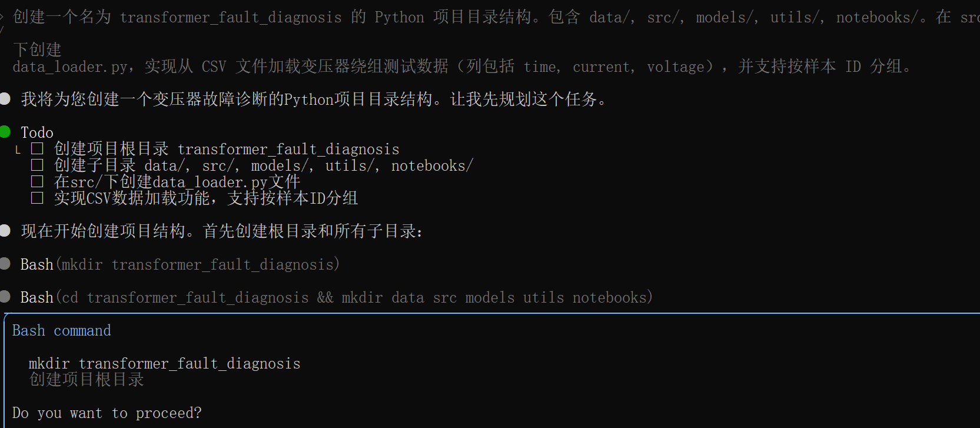
Task: Click the 现在开始创建项目结构 assistant message text
Action: (x=221, y=231)
